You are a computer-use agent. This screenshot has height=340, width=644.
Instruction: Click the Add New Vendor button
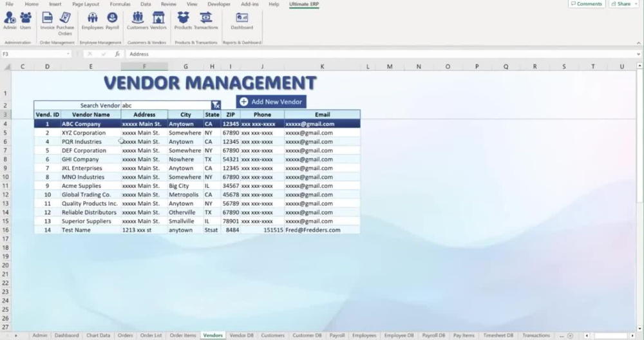tap(271, 102)
